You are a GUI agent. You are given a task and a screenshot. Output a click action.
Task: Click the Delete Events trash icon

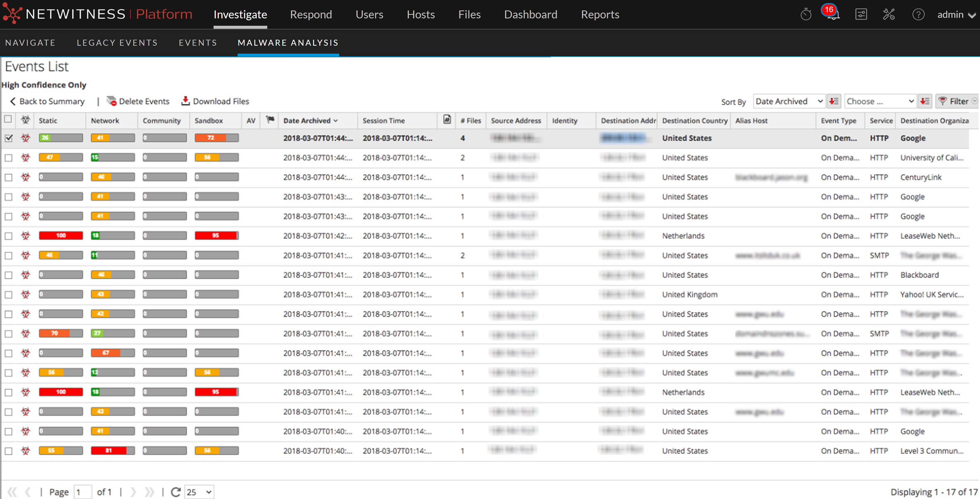(x=112, y=101)
